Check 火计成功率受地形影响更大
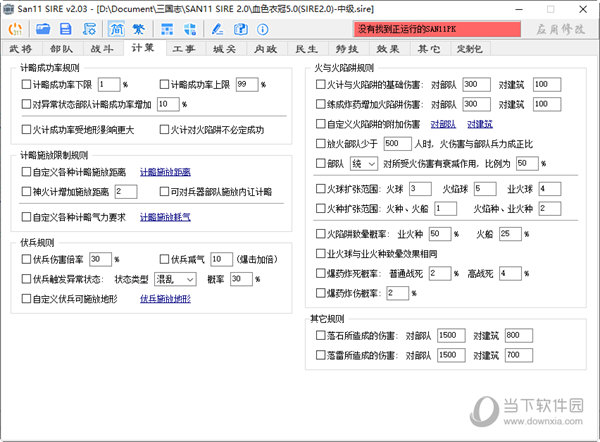Screen dimensions: 600x442 [26, 129]
